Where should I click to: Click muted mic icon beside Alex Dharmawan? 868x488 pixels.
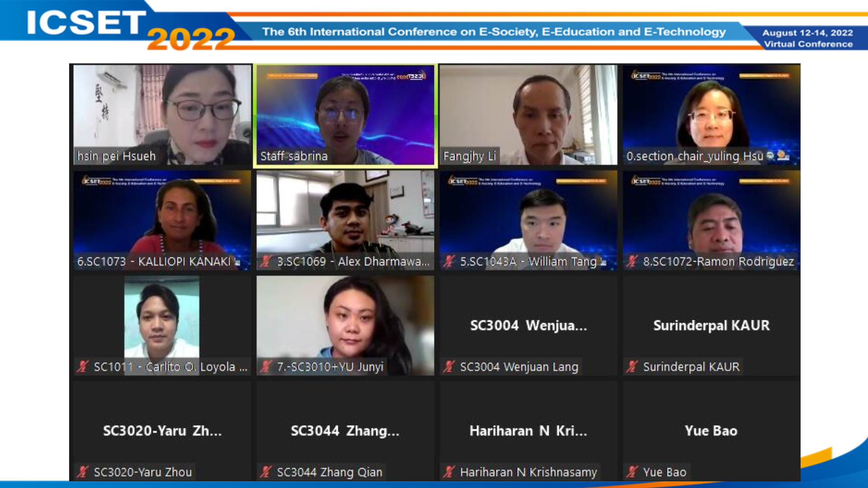click(x=266, y=261)
